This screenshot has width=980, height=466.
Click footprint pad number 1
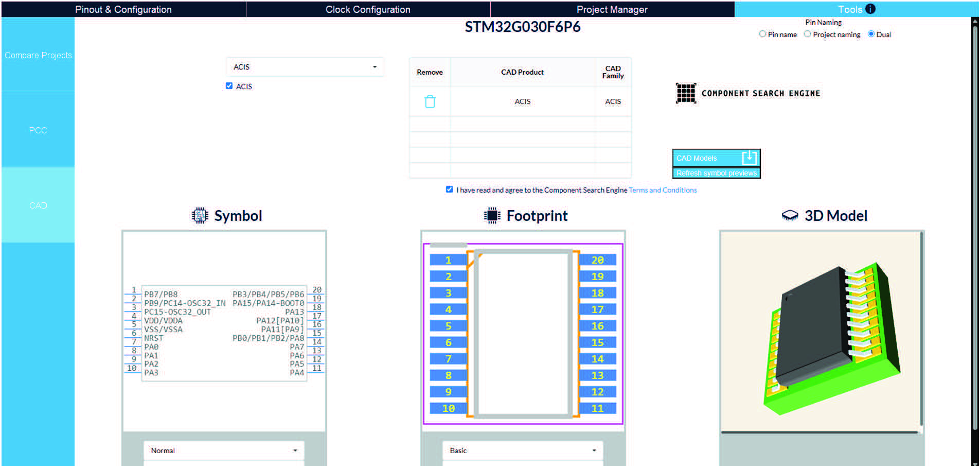click(448, 260)
